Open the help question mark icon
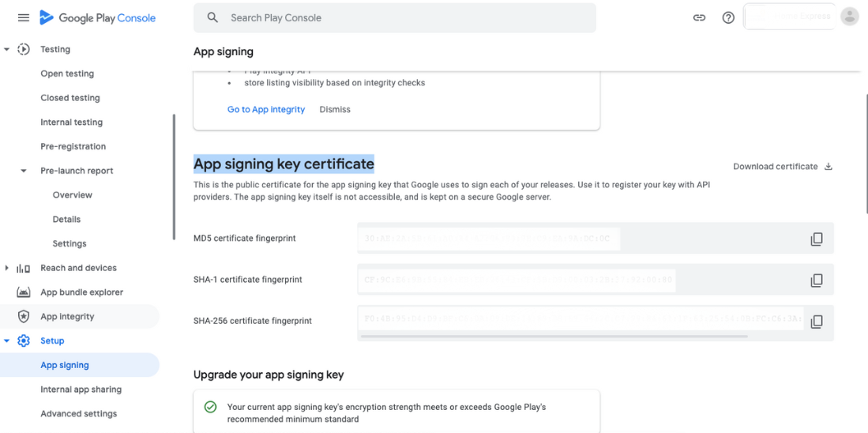The width and height of the screenshot is (868, 433). tap(728, 17)
